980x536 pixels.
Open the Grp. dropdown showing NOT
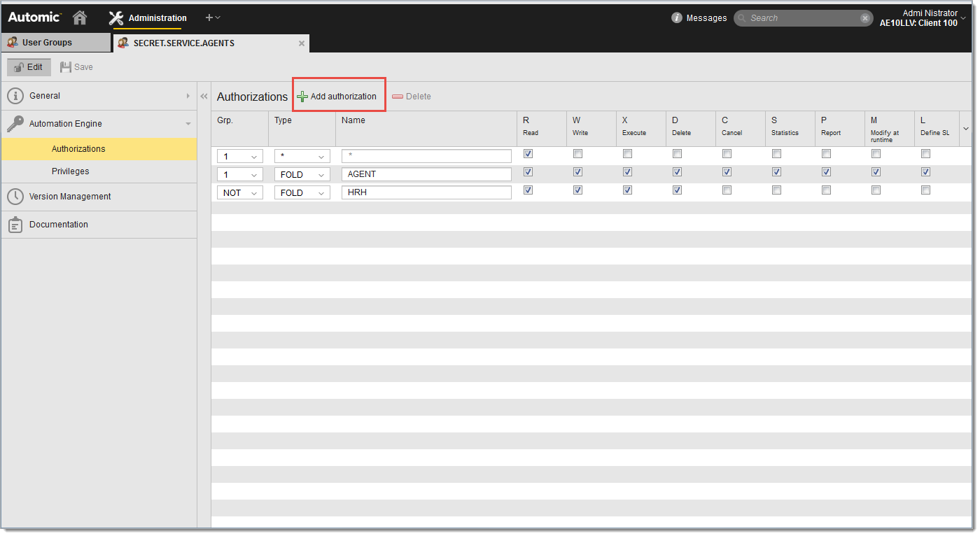click(x=240, y=193)
